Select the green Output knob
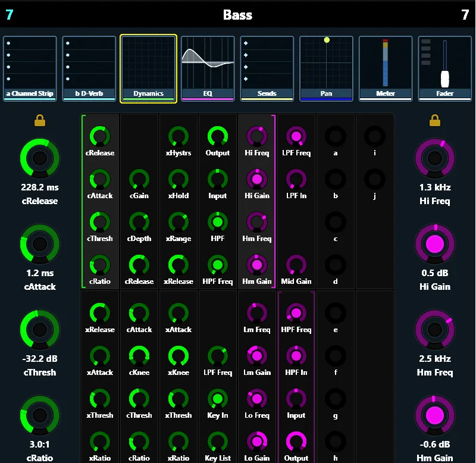 click(218, 136)
